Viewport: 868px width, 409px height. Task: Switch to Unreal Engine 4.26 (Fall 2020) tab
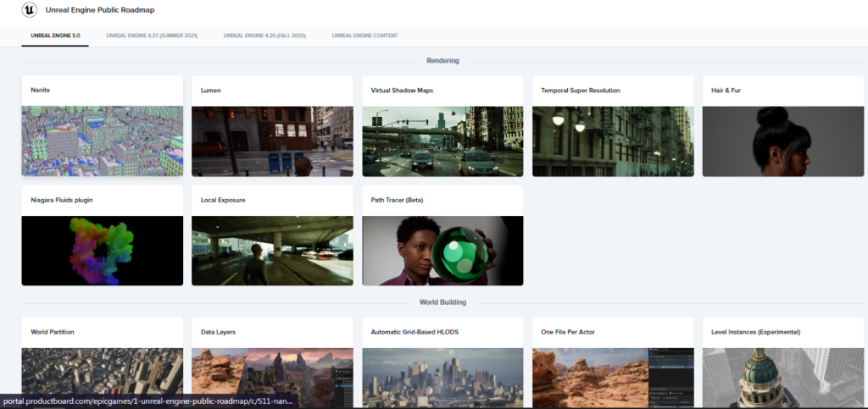pos(264,36)
